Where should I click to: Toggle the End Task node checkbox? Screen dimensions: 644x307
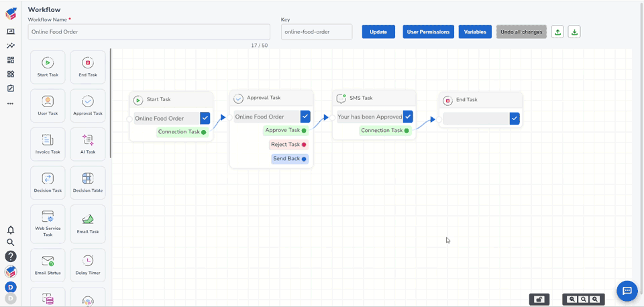(x=515, y=119)
